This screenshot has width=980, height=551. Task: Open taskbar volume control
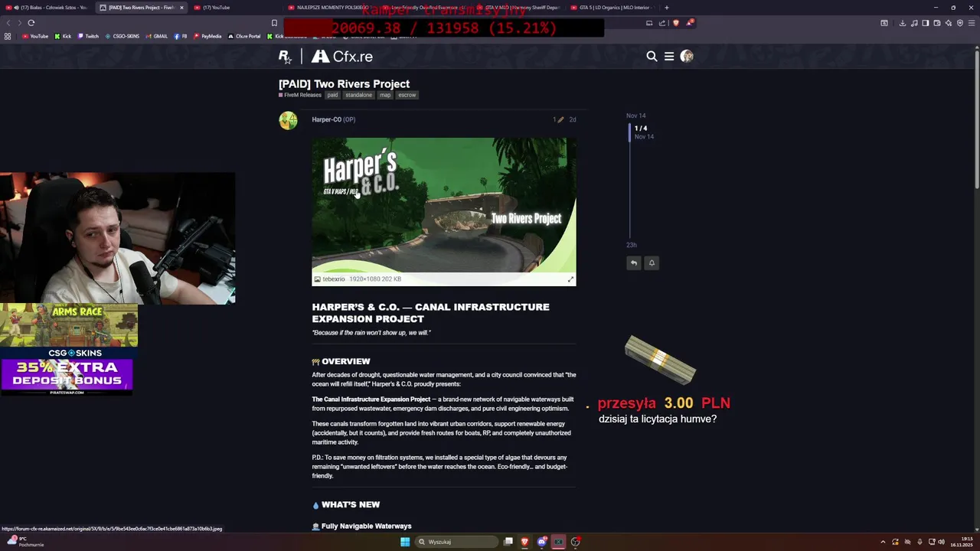coord(941,542)
